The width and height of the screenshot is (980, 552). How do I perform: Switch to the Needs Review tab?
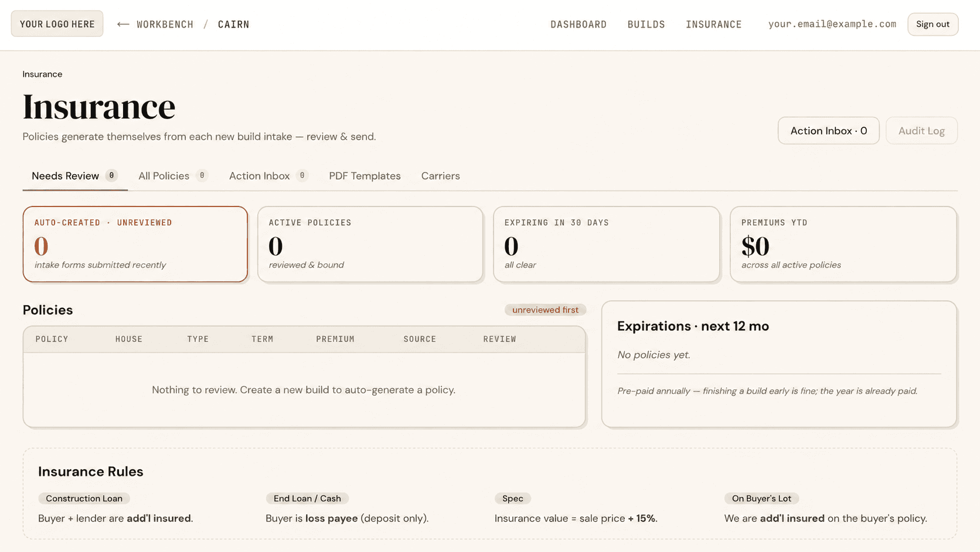tap(75, 176)
